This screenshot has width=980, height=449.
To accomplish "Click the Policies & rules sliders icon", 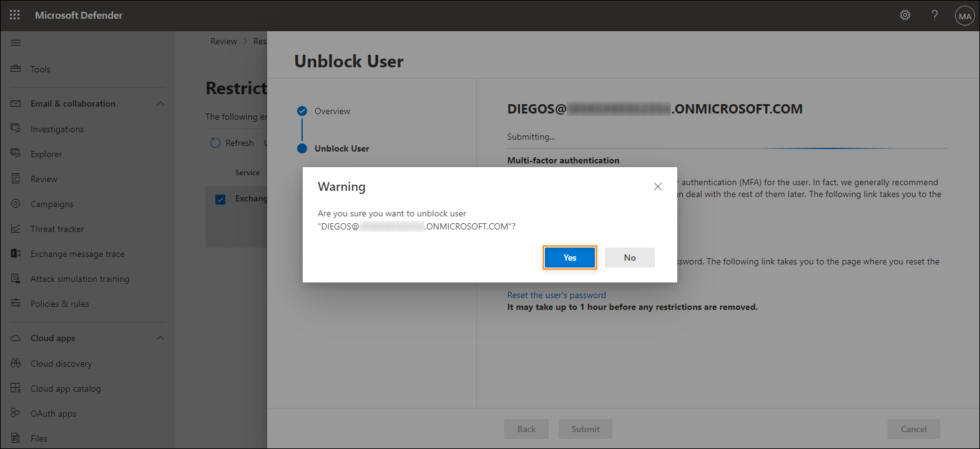I will [x=16, y=303].
